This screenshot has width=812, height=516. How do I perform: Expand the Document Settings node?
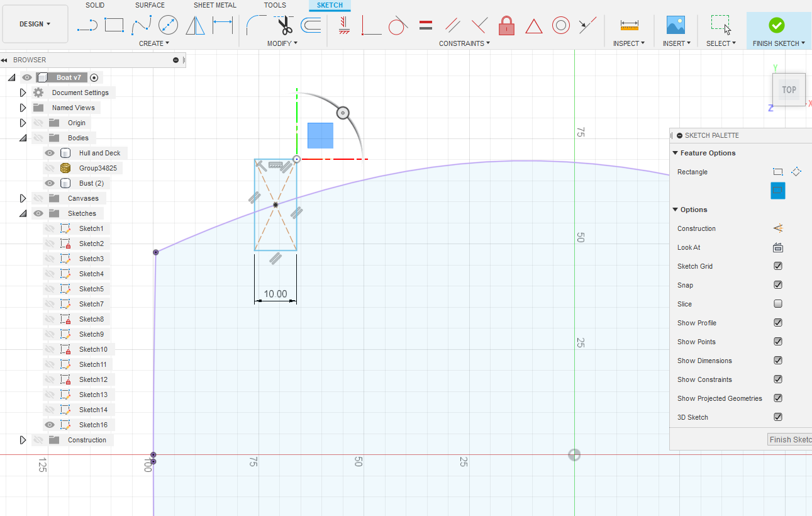tap(23, 93)
